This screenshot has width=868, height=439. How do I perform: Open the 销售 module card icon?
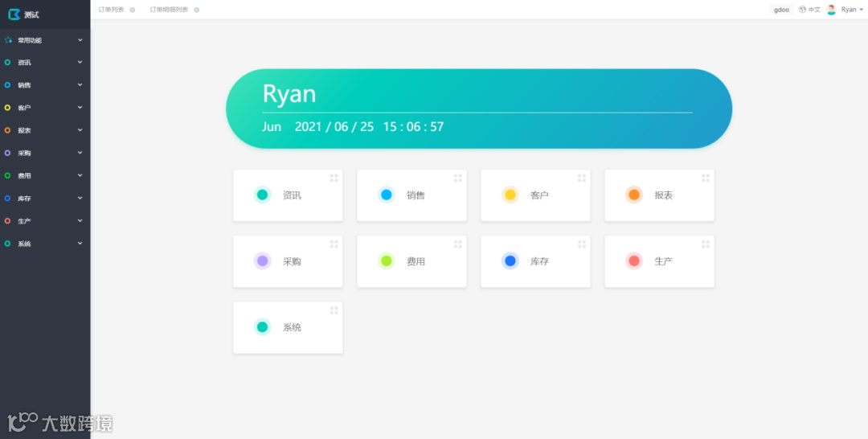(386, 195)
